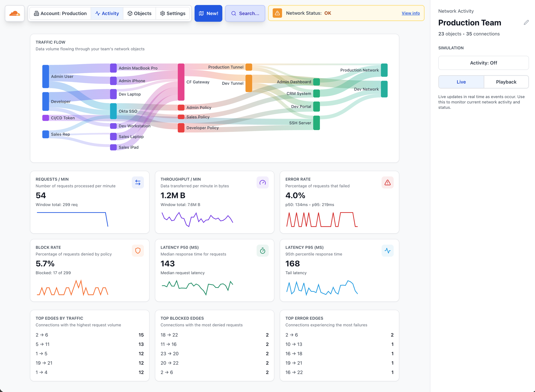Open the search magnifier icon
Image resolution: width=535 pixels, height=392 pixels.
(x=234, y=13)
